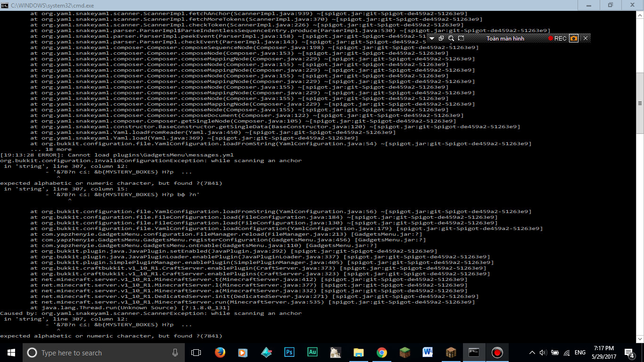Click the cmd.exe title bar system icon

(5, 5)
